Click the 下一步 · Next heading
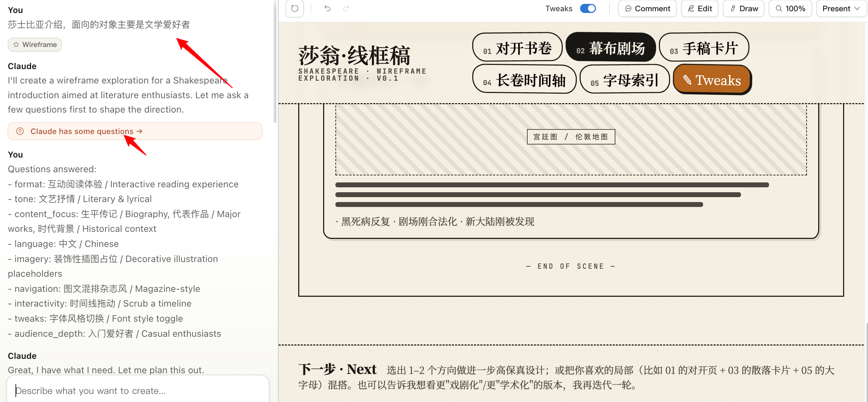The height and width of the screenshot is (402, 868). [338, 369]
